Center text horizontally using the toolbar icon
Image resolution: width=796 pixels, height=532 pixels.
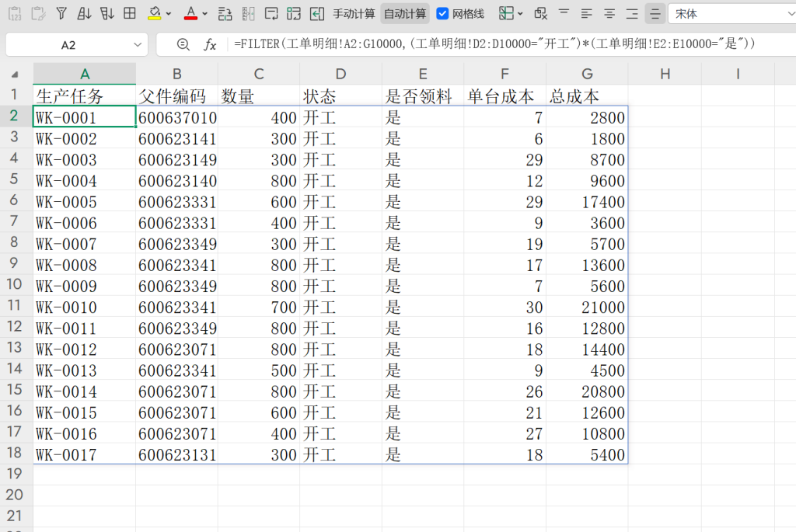(x=609, y=14)
